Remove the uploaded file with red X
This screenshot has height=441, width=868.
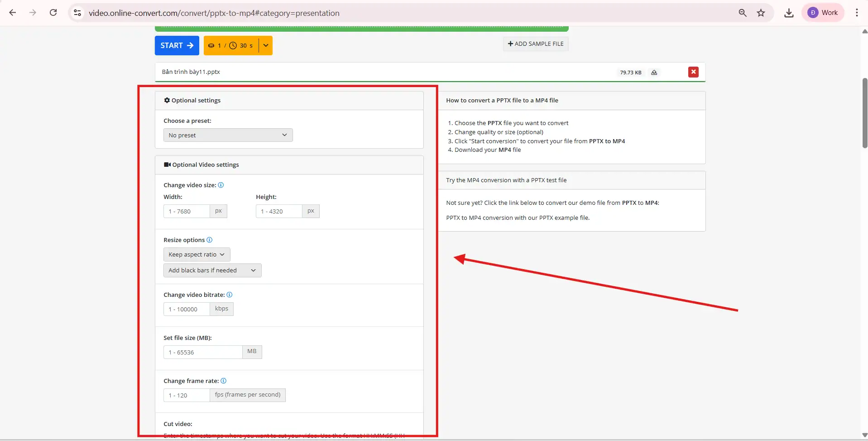(693, 72)
